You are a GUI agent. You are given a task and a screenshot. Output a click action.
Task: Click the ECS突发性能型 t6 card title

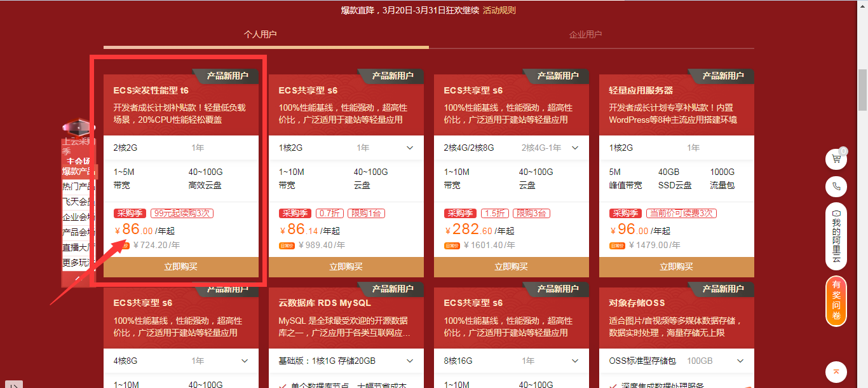click(x=151, y=90)
